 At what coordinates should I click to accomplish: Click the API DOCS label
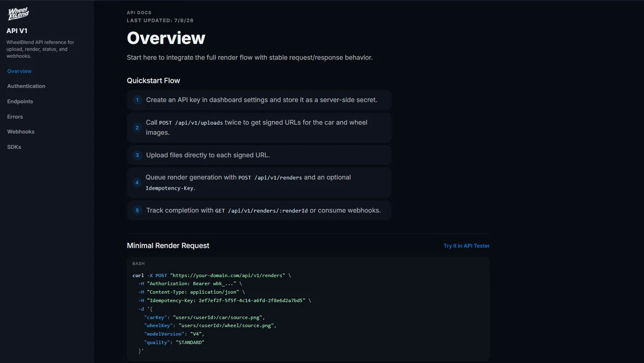(x=139, y=13)
